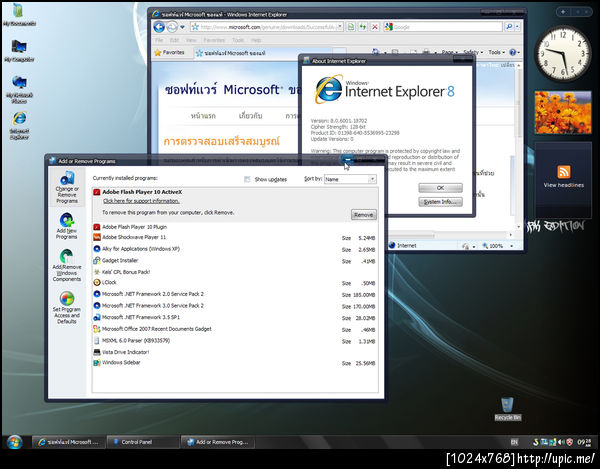Click the support information link

141,201
